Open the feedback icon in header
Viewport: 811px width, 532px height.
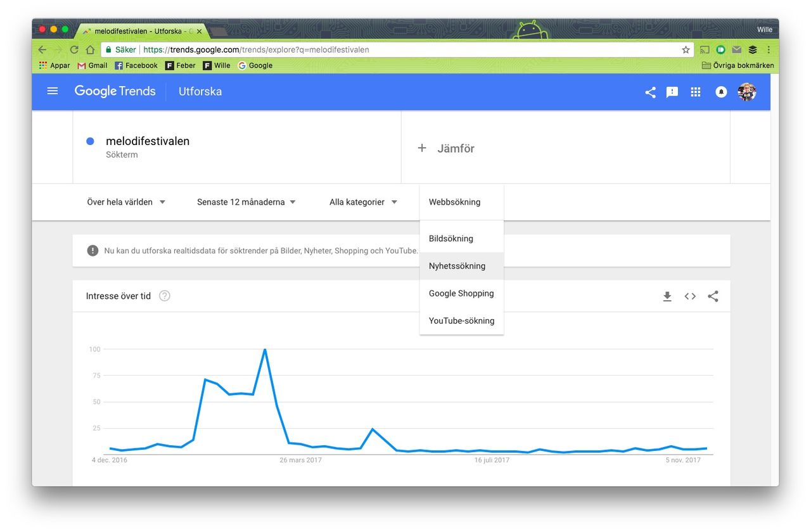[x=672, y=92]
